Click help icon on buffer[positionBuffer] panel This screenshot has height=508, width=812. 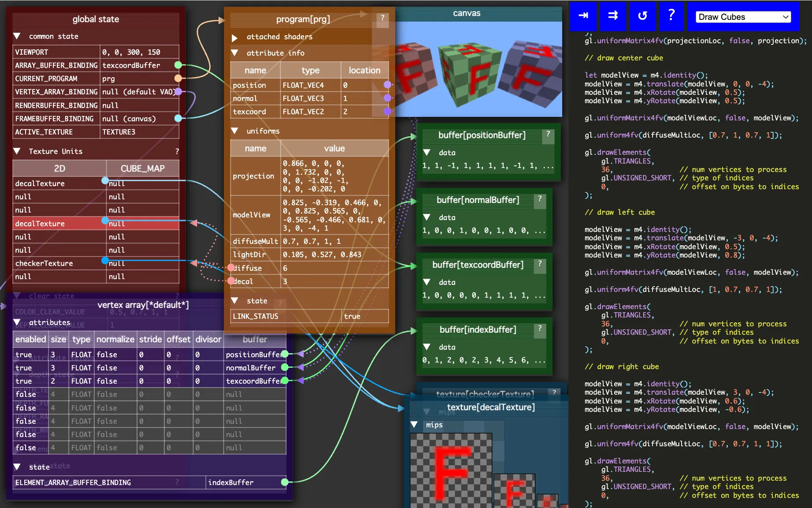[x=548, y=134]
